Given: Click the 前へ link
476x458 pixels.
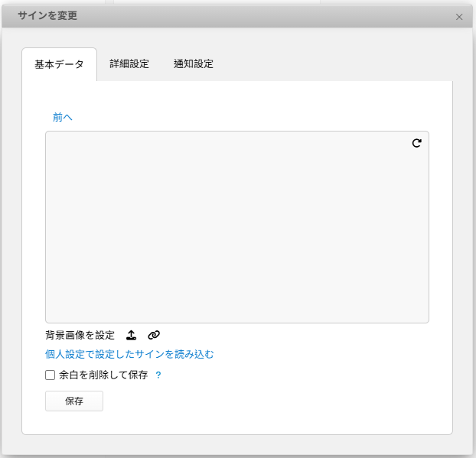Looking at the screenshot, I should point(63,117).
